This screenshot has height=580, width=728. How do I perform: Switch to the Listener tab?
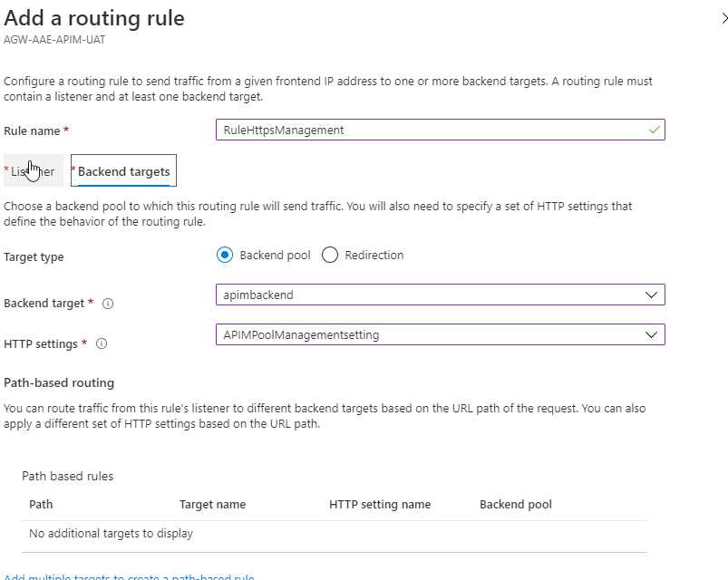click(x=34, y=171)
